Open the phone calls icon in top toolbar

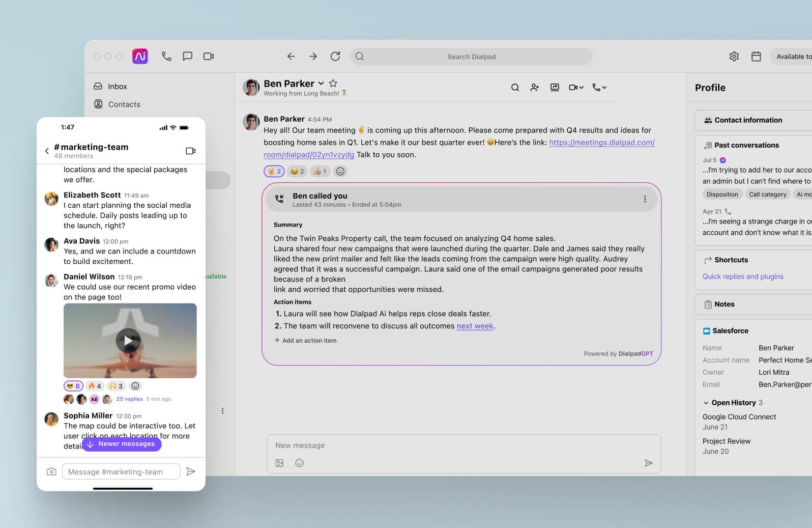point(166,57)
